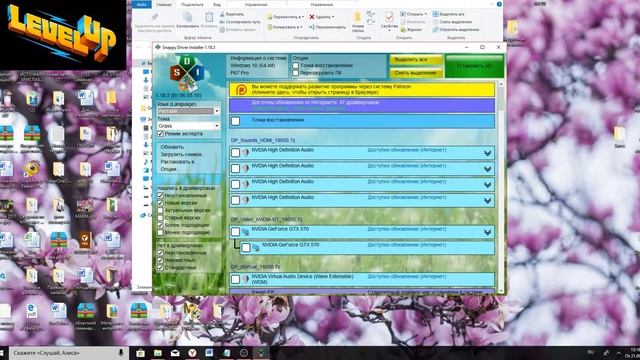The height and width of the screenshot is (360, 640).
Task: Tick the Точка восстановления list row checkbox
Action: point(236,121)
